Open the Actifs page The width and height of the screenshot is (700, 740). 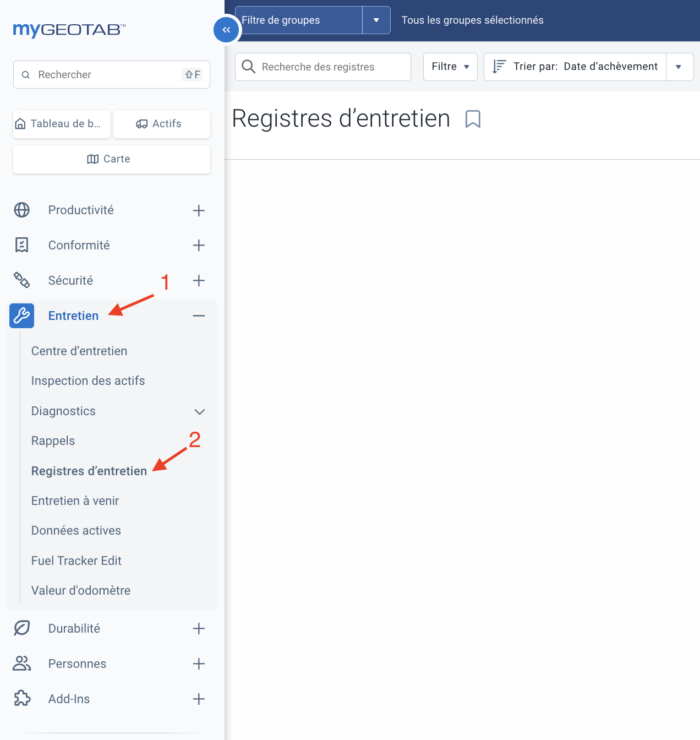point(162,124)
